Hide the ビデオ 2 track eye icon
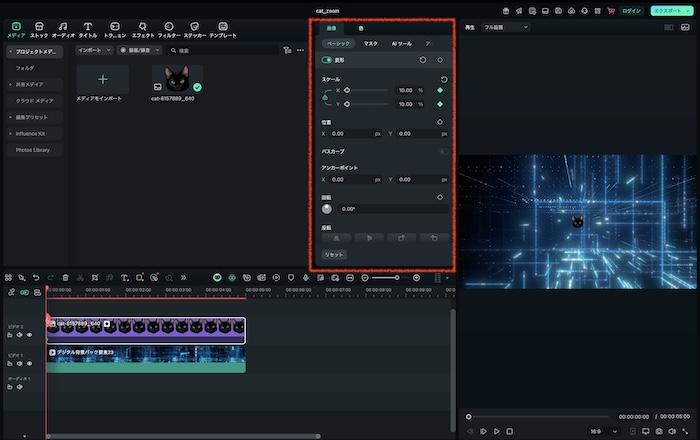The width and height of the screenshot is (700, 440). (29, 335)
